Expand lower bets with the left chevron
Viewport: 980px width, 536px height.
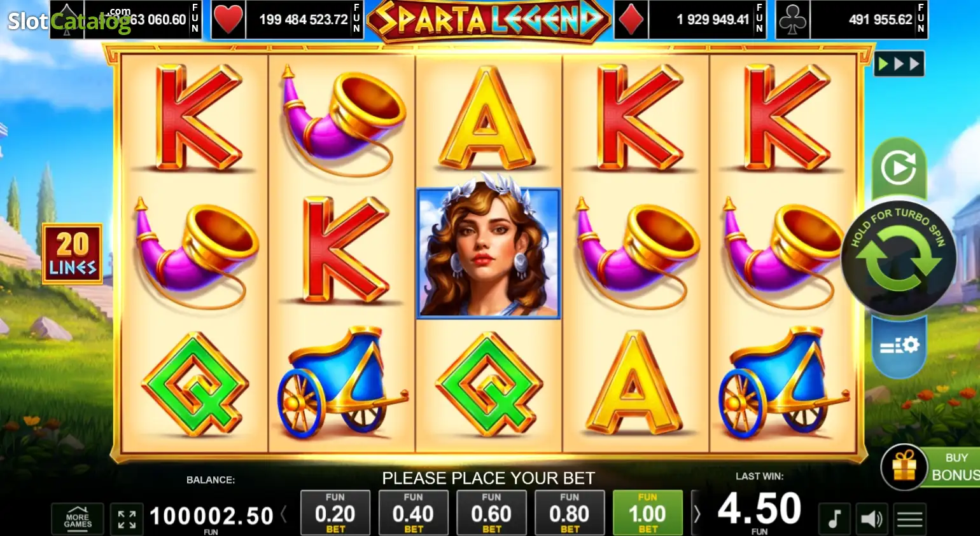tap(284, 514)
